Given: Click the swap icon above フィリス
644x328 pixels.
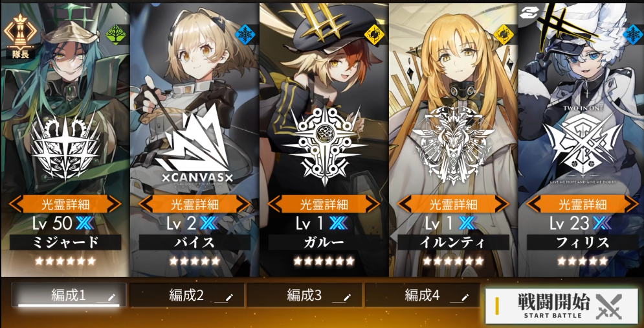Looking at the screenshot, I should point(530,13).
